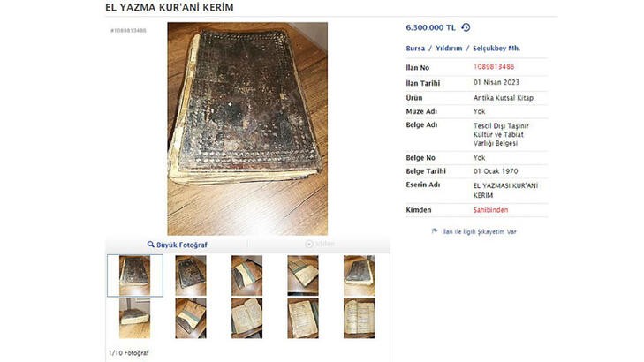Image resolution: width=644 pixels, height=362 pixels.
Task: Select third top-row thumbnail showing green spine
Action: click(x=246, y=275)
